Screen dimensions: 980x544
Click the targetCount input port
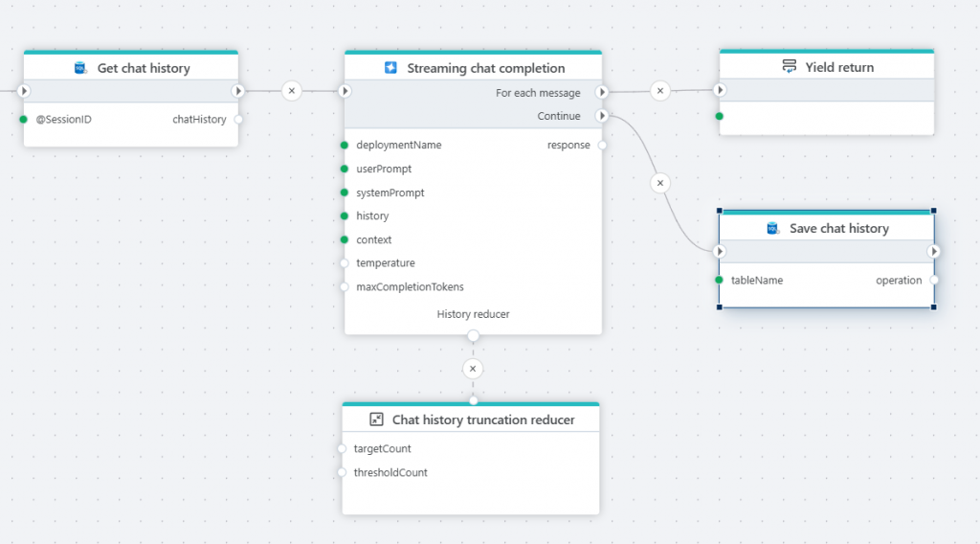pyautogui.click(x=342, y=448)
